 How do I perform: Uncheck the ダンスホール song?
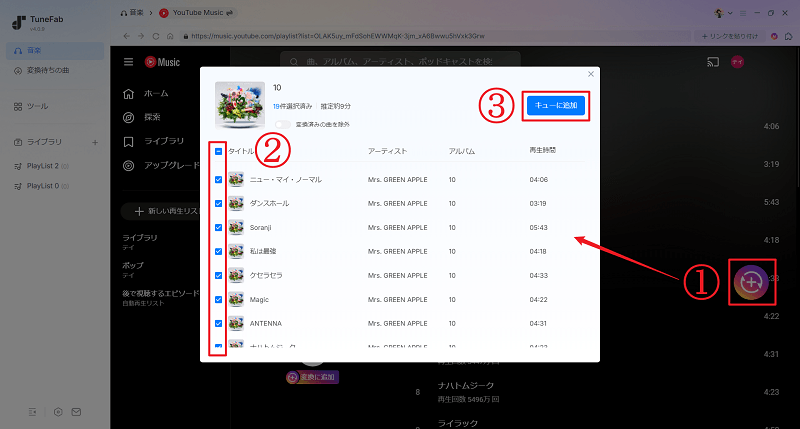pos(218,204)
